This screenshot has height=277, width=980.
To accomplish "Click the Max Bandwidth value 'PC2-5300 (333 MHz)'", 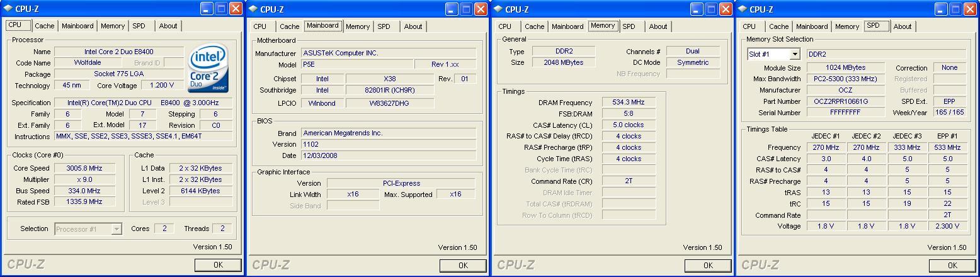I will [x=845, y=79].
